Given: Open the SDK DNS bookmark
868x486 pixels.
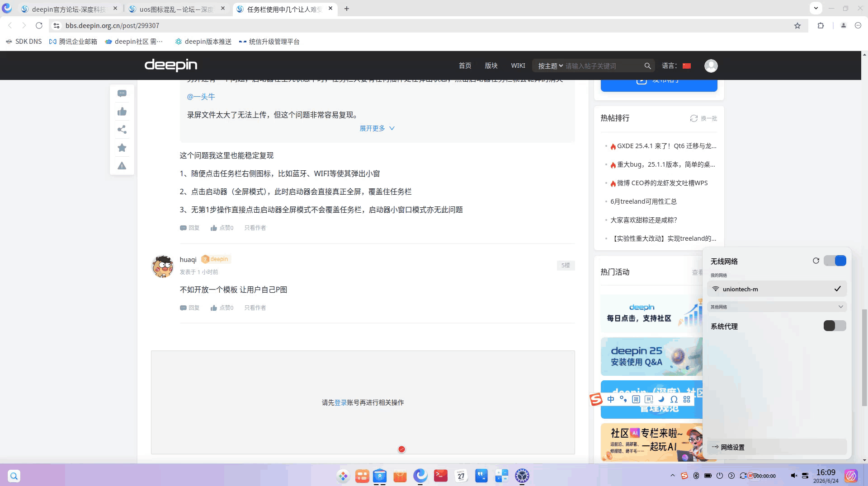Looking at the screenshot, I should 24,42.
